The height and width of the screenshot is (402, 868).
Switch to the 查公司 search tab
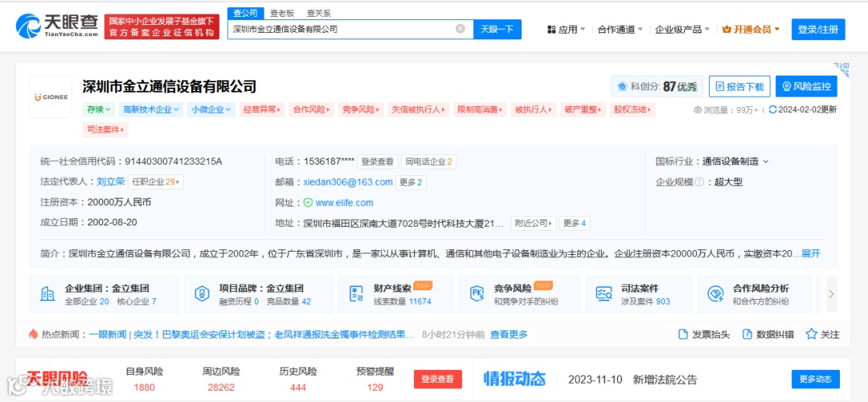pos(244,14)
